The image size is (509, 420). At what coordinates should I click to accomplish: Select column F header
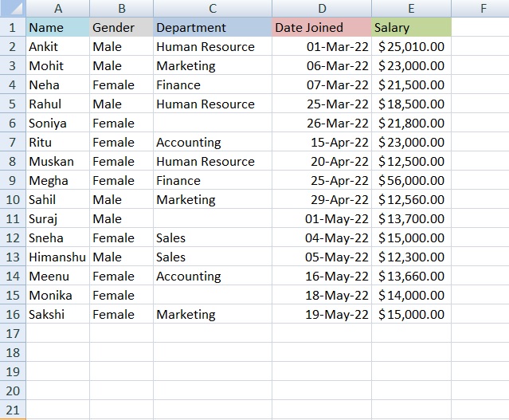(x=483, y=9)
